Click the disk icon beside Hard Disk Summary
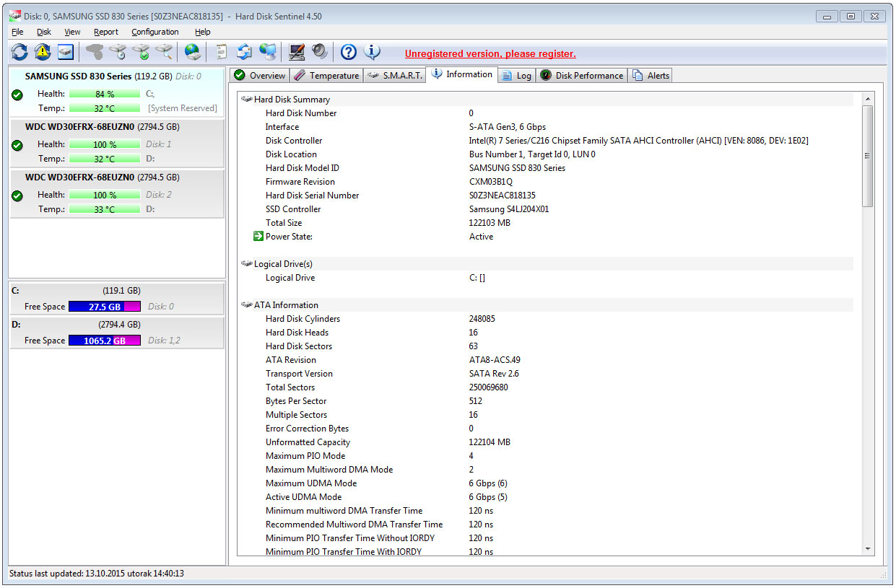Screen dimensions: 896x588 246,100
